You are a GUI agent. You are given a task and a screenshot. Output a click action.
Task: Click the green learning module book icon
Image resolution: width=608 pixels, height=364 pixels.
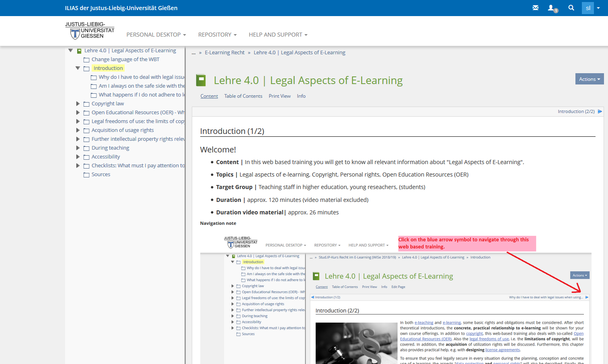click(x=201, y=80)
